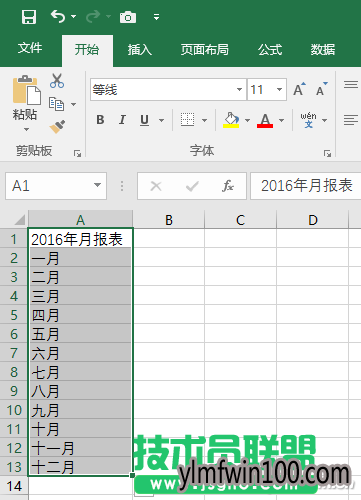Open the Fill Color dropdown arrow
Viewport: 361px width, 500px height.
[x=247, y=120]
